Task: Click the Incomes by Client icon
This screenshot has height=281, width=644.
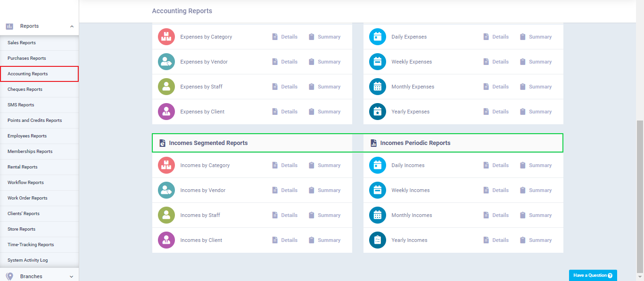Action: [166, 240]
